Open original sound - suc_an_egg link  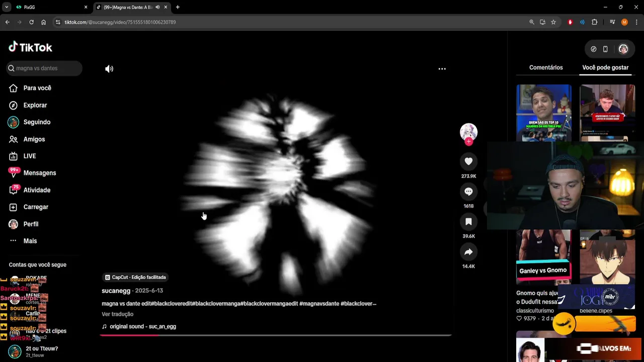[143, 326]
